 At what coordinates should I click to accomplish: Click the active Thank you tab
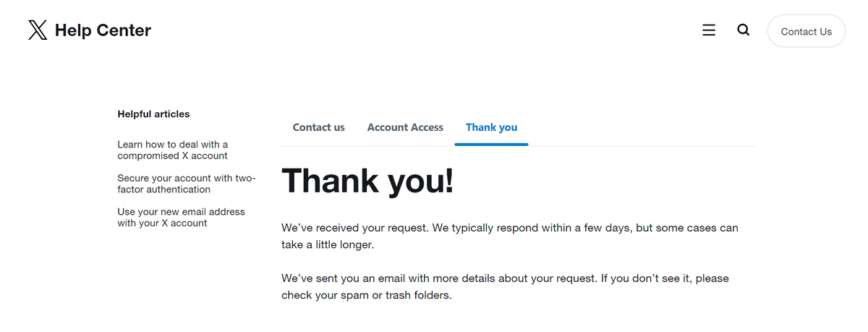[x=491, y=127]
